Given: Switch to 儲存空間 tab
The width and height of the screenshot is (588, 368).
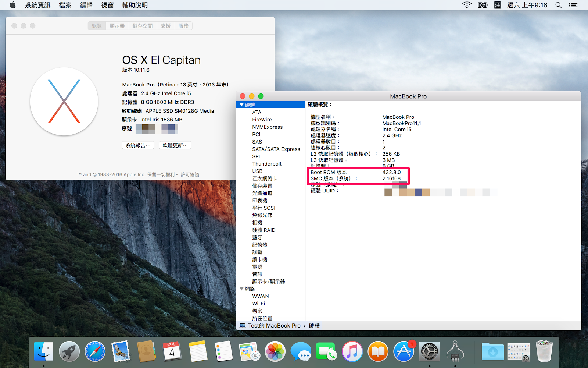Looking at the screenshot, I should (143, 26).
